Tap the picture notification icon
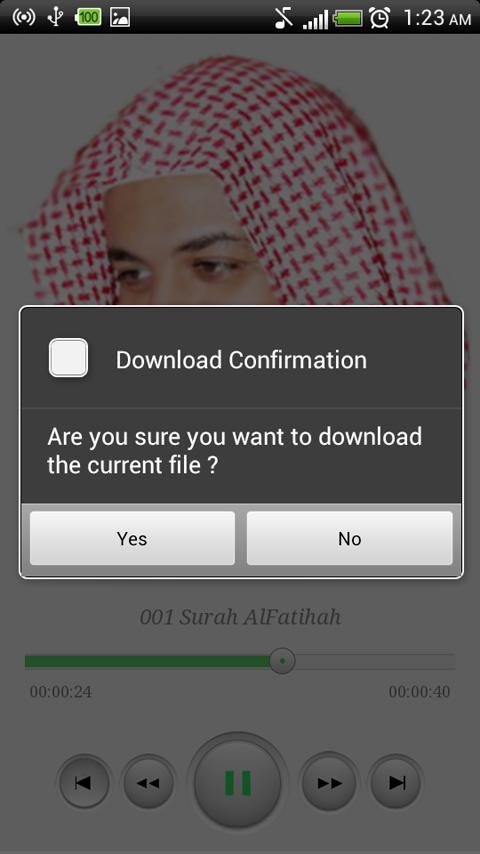Image resolution: width=480 pixels, height=854 pixels. click(120, 17)
